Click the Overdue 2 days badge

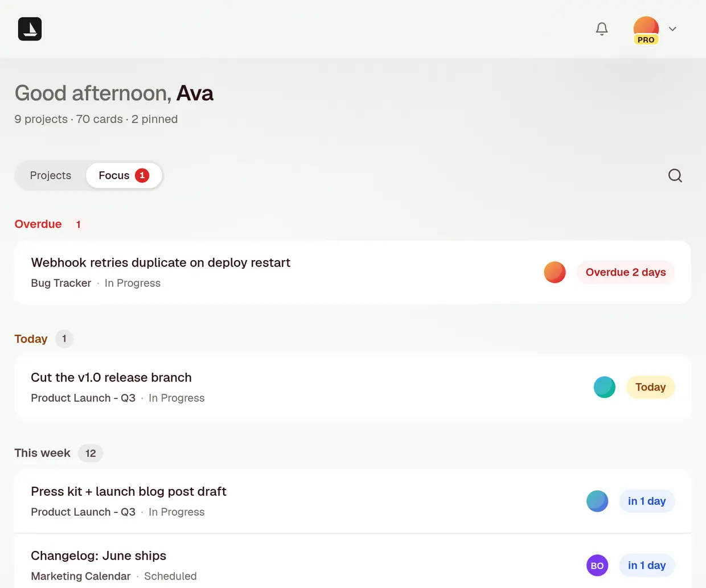[626, 272]
